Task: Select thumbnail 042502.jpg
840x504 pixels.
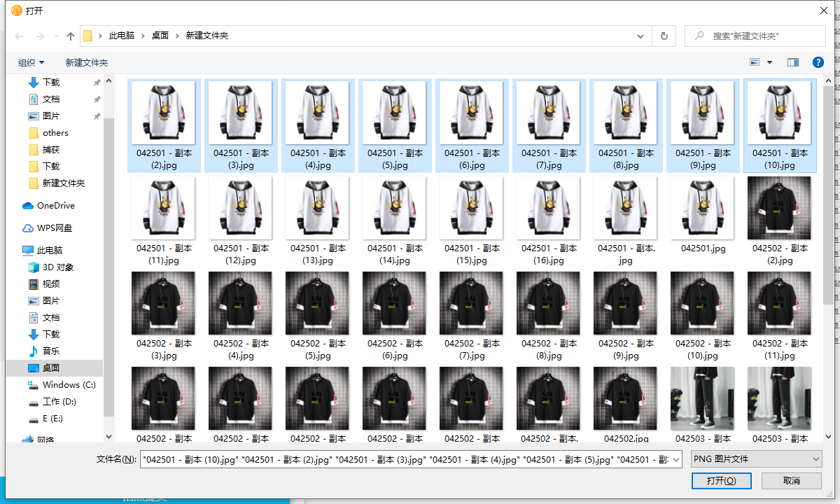Action: pos(626,398)
